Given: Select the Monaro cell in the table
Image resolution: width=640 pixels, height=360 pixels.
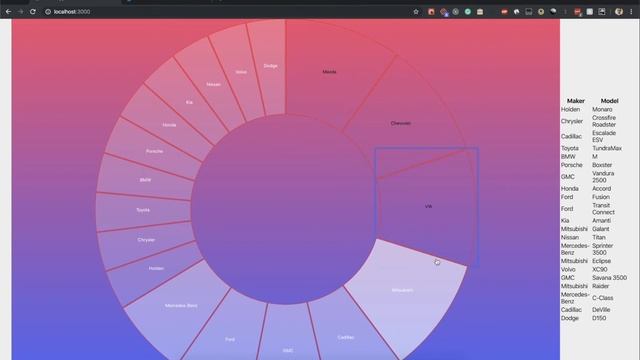Looking at the screenshot, I should pyautogui.click(x=602, y=109).
